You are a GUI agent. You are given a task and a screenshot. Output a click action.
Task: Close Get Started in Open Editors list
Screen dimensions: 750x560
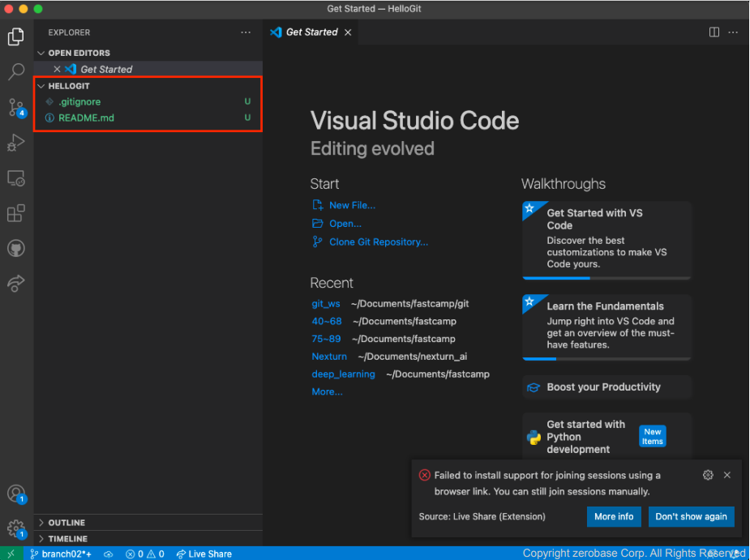tap(57, 70)
